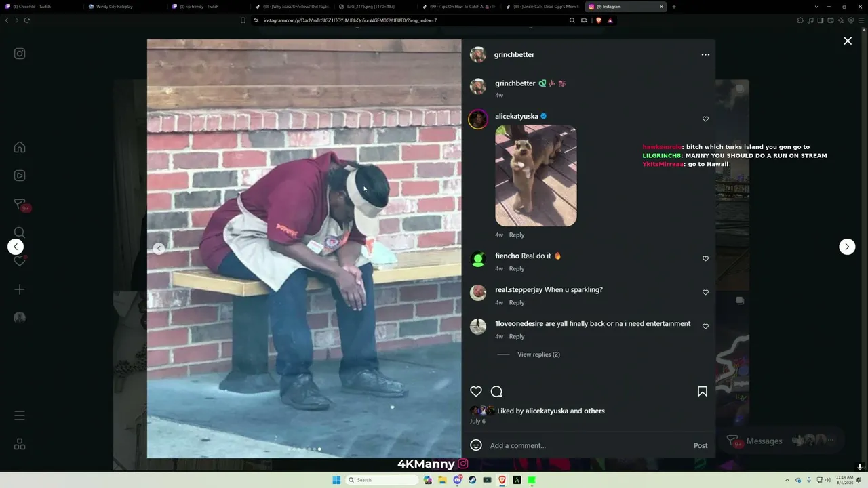Reply to fiencho's comment
The height and width of the screenshot is (488, 868).
coord(517,269)
